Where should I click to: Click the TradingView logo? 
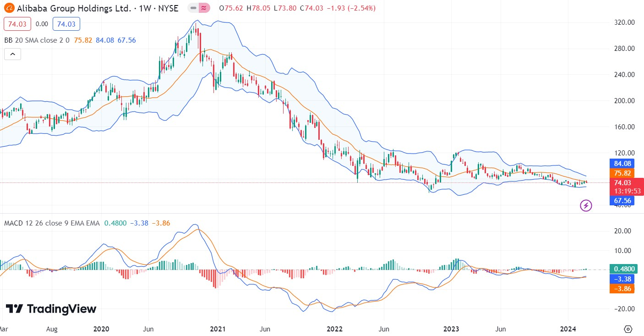[x=51, y=309]
